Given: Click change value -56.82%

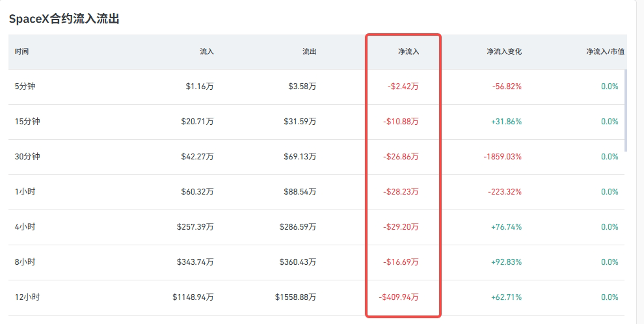Looking at the screenshot, I should click(x=507, y=87).
